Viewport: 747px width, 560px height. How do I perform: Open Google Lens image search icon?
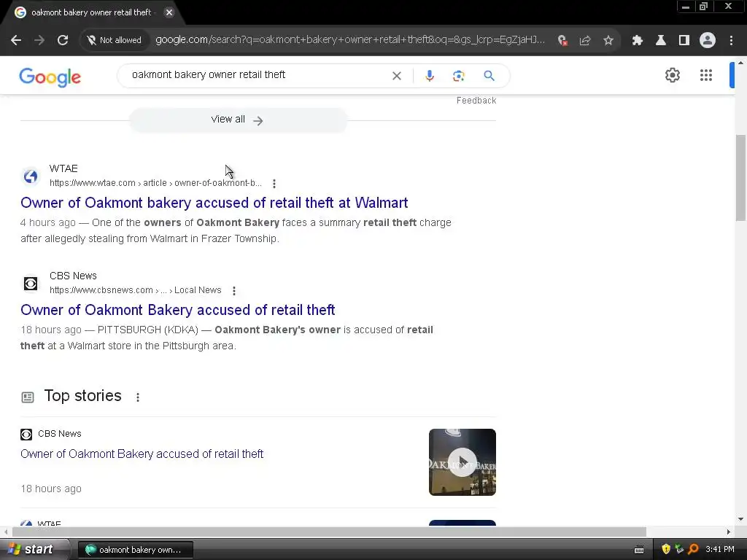coord(458,76)
